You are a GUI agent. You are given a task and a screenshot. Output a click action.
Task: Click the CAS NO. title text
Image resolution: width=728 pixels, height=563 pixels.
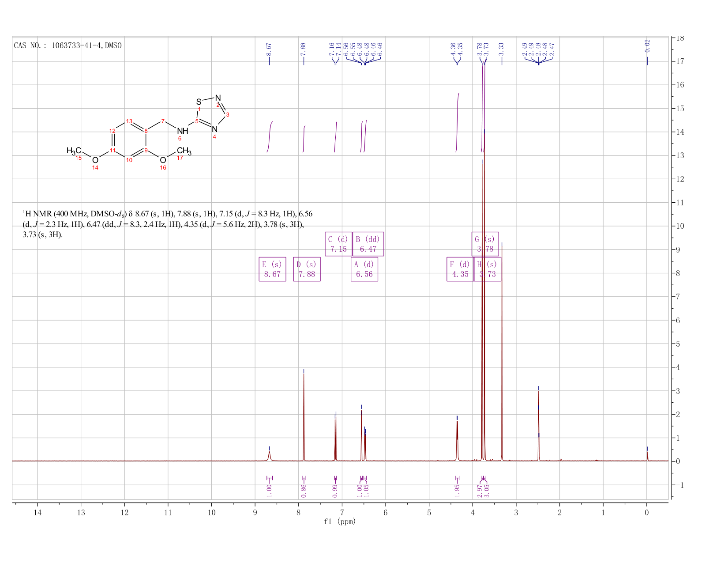click(68, 45)
